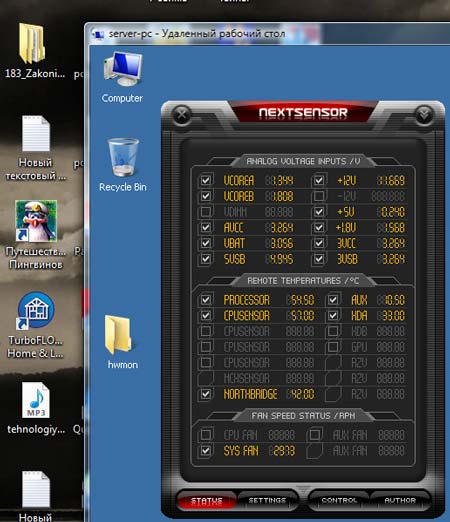
Task: Switch to the STATUS tab
Action: [207, 500]
